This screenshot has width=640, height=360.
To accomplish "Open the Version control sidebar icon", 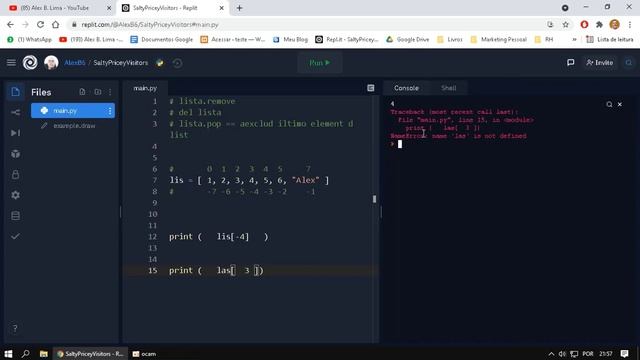I will [x=16, y=112].
